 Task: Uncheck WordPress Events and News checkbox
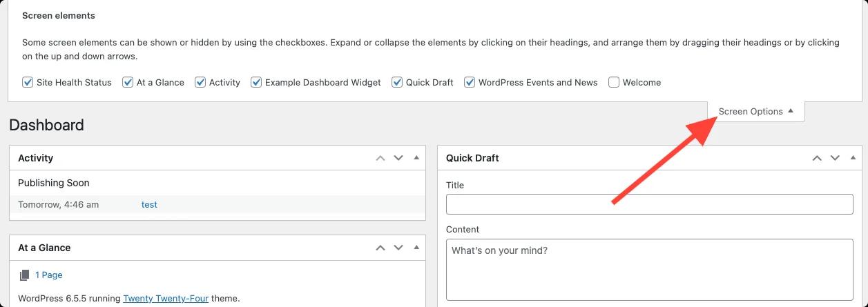pyautogui.click(x=470, y=82)
